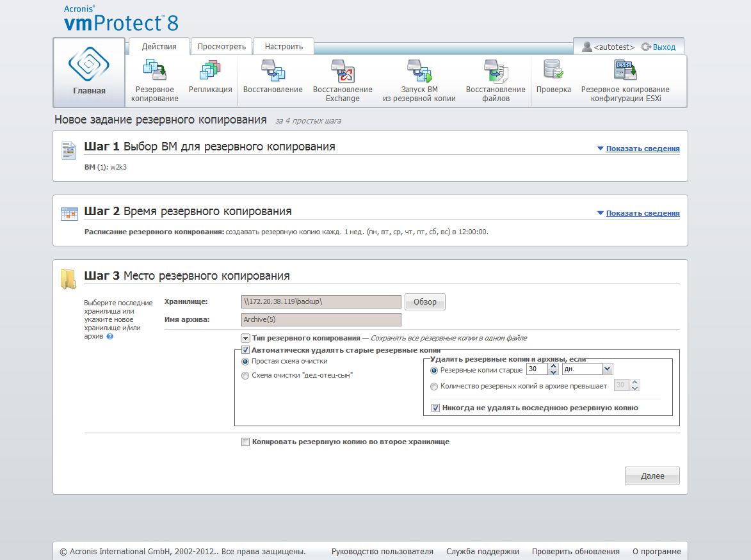Enable copying backup to second storage
Viewport: 751px width, 560px height.
pos(245,442)
